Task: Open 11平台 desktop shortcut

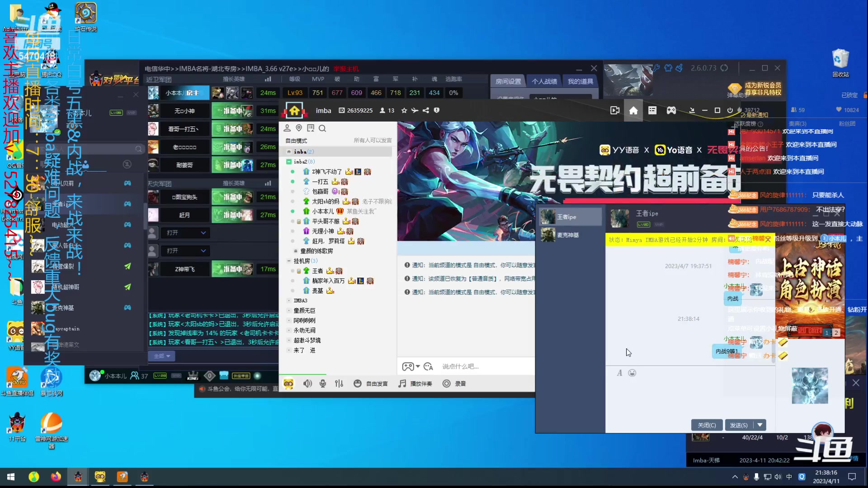Action: coord(17,427)
